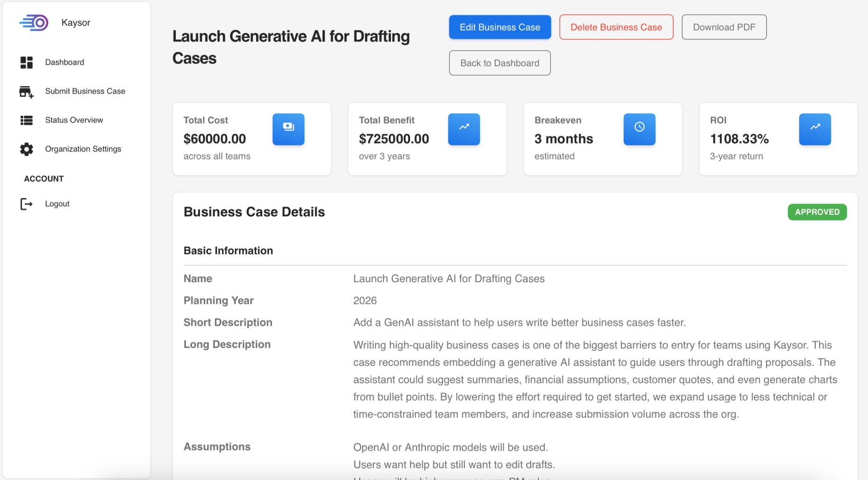
Task: Download the business case as PDF
Action: point(724,27)
